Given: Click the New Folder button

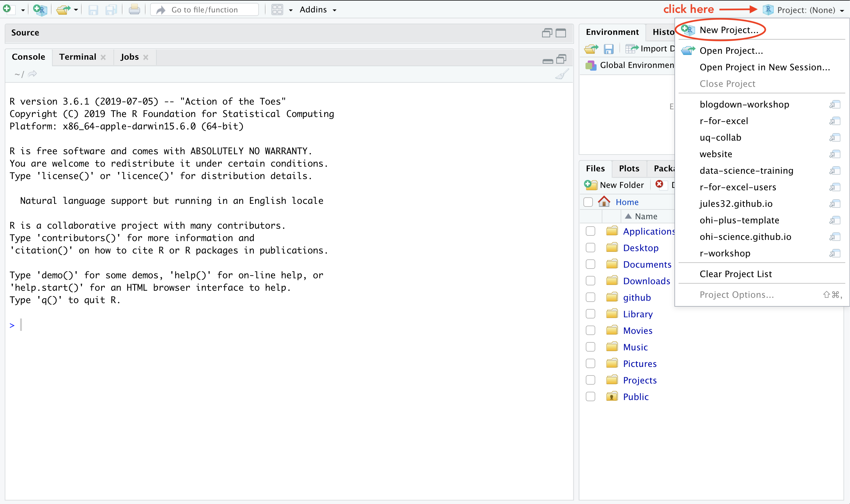Looking at the screenshot, I should [x=614, y=185].
